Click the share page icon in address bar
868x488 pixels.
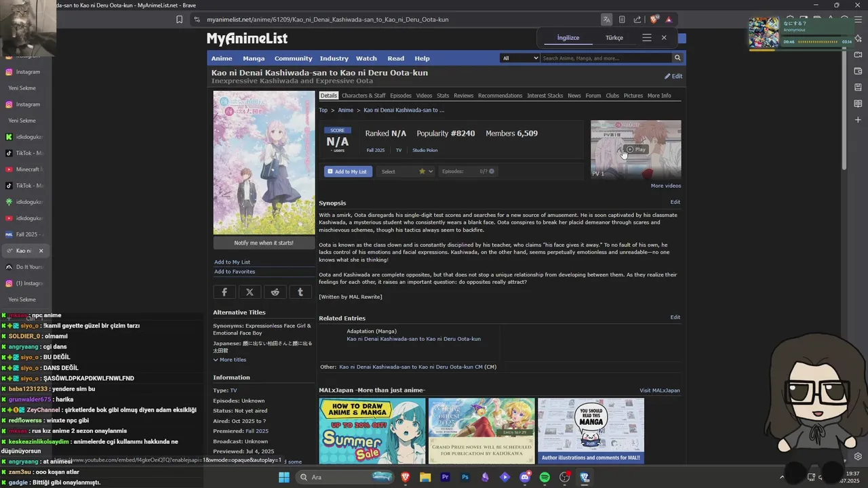[x=637, y=20]
